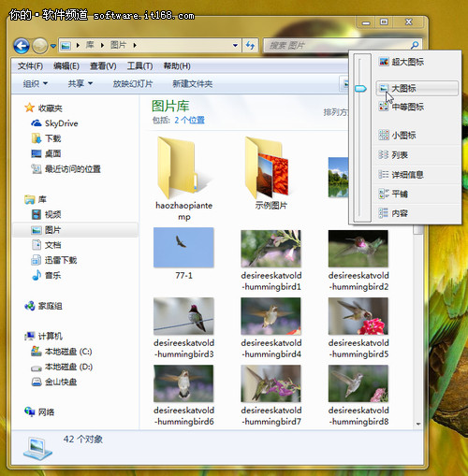Open the 共享 dropdown
Screen dimensions: 468x476
pyautogui.click(x=80, y=83)
